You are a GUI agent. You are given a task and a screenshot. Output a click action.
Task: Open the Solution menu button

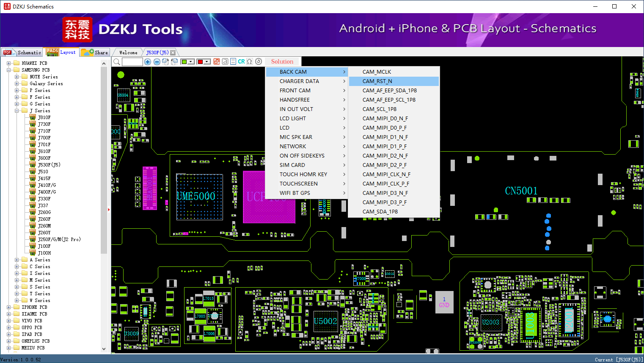click(x=282, y=62)
